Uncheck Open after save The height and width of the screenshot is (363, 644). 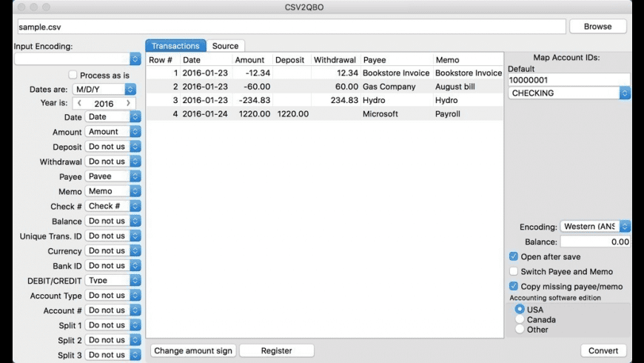tap(514, 256)
